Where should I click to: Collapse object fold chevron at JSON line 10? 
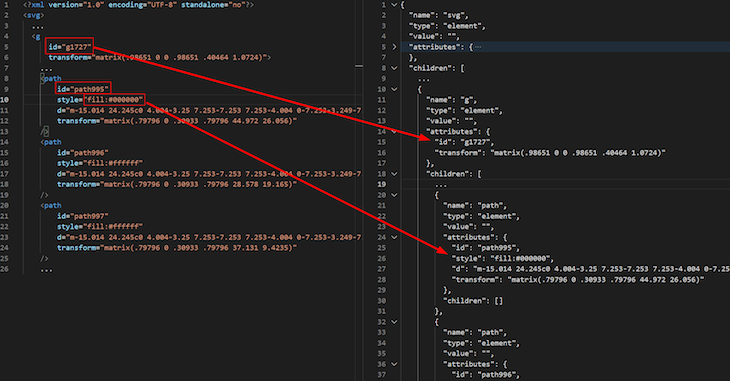394,89
